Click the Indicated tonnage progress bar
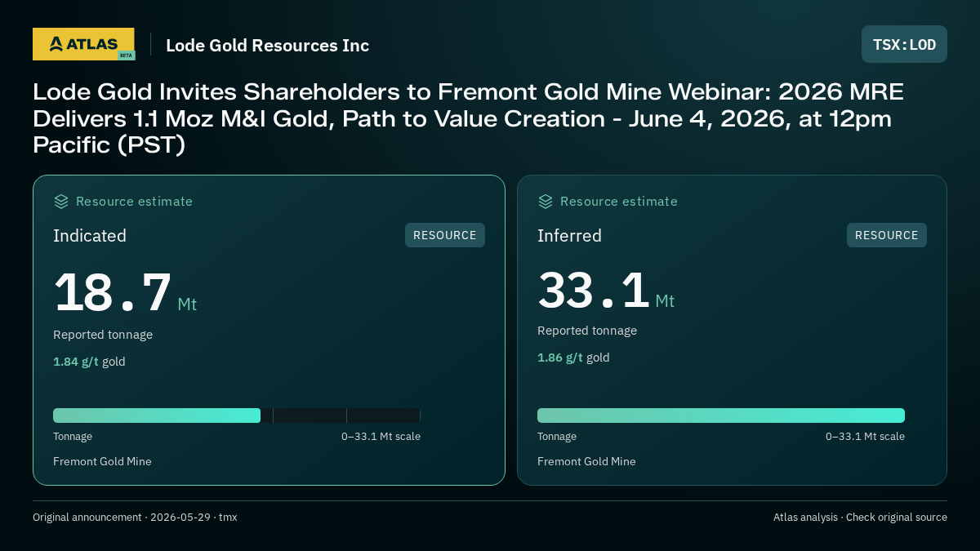980x551 pixels. pos(237,415)
